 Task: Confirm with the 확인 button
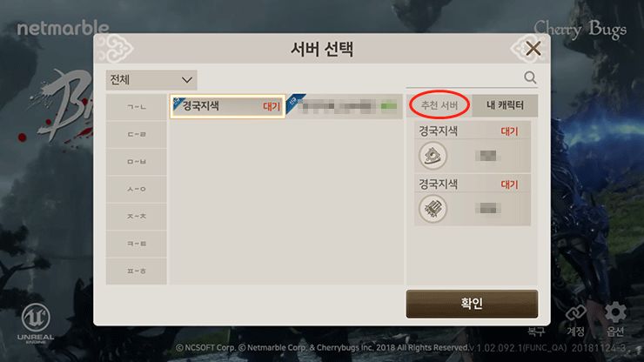(472, 304)
